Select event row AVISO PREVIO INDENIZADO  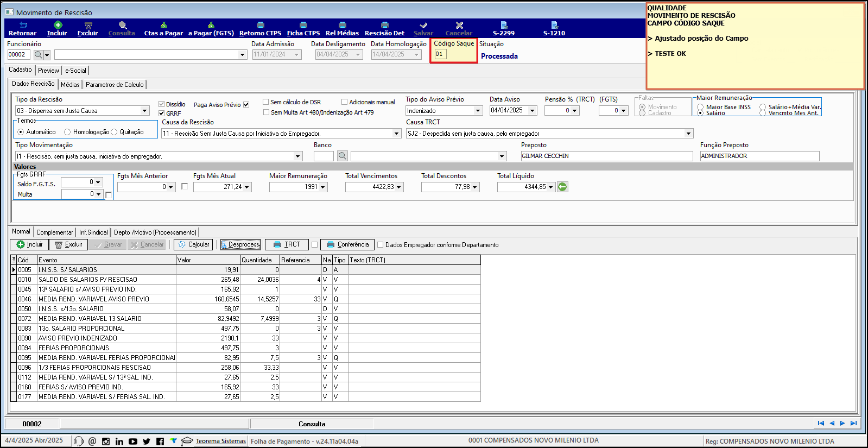tap(245, 338)
